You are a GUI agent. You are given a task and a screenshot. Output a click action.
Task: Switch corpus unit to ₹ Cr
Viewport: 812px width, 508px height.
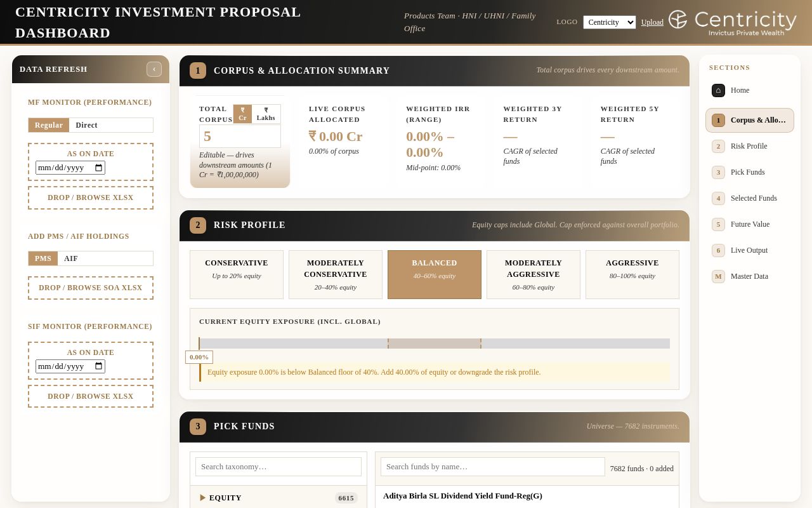click(242, 114)
